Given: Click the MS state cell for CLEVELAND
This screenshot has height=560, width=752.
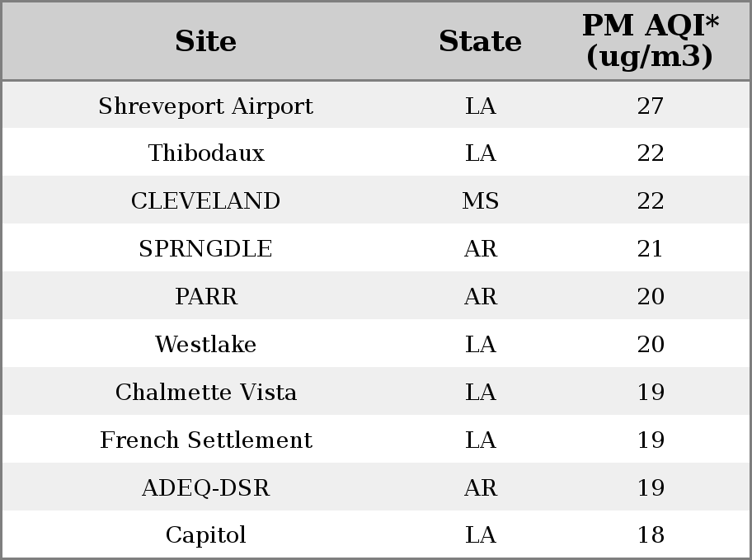Looking at the screenshot, I should (480, 200).
